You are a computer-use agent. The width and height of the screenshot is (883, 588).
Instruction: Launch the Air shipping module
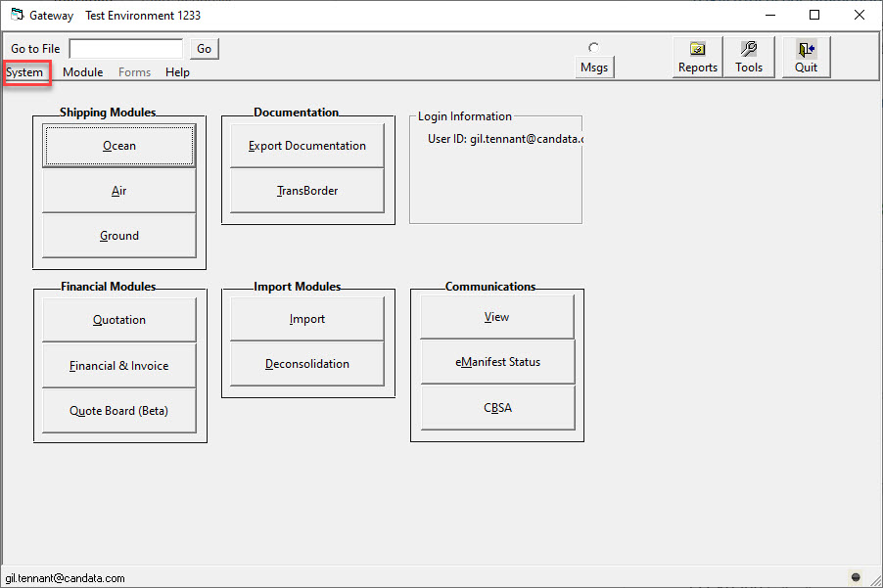(119, 191)
